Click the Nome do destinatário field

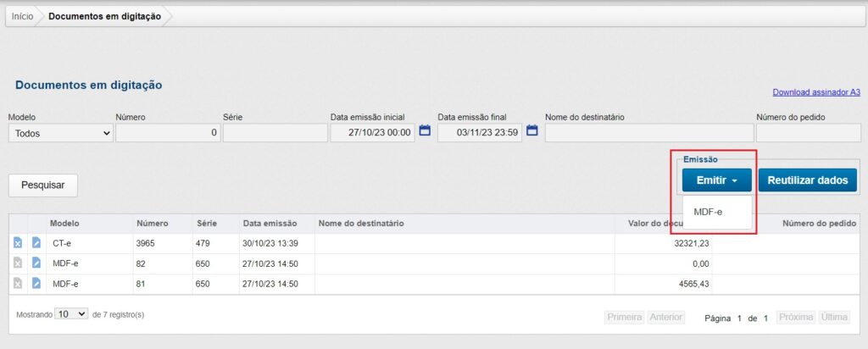point(648,133)
